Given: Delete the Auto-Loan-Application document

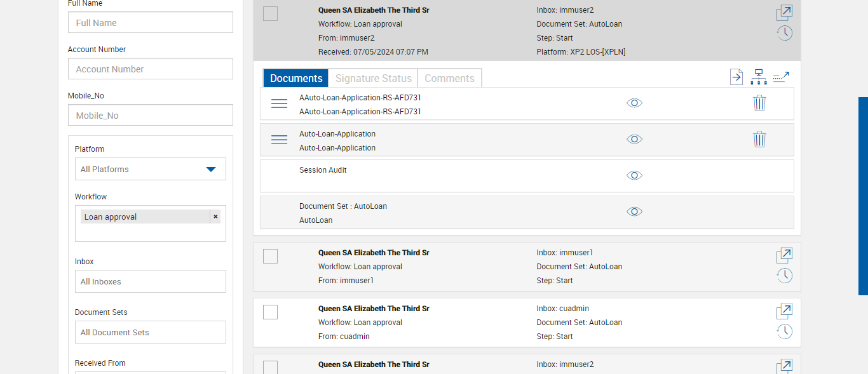Looking at the screenshot, I should (759, 139).
